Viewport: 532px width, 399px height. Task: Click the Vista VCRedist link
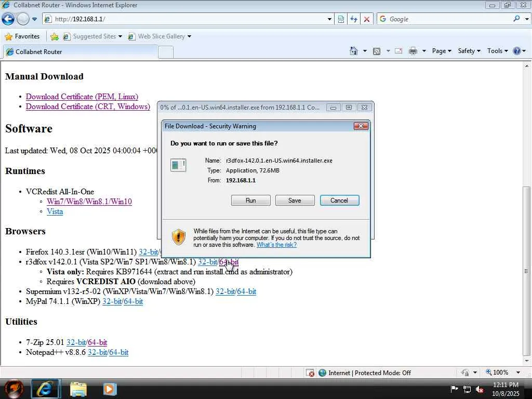click(x=55, y=211)
